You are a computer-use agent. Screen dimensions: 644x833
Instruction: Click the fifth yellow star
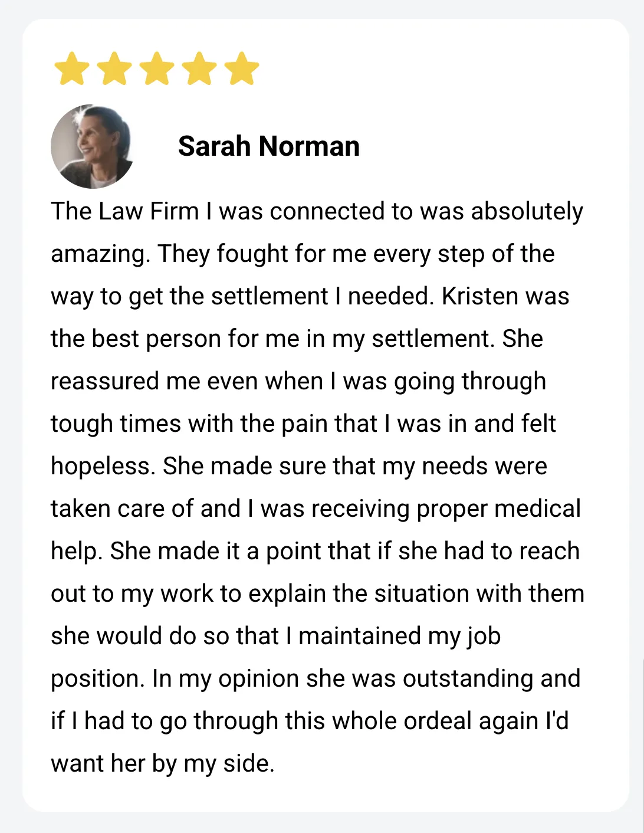[242, 68]
